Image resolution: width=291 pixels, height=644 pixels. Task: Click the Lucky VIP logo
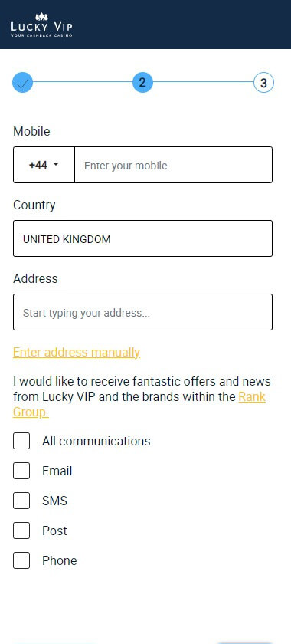(x=42, y=25)
